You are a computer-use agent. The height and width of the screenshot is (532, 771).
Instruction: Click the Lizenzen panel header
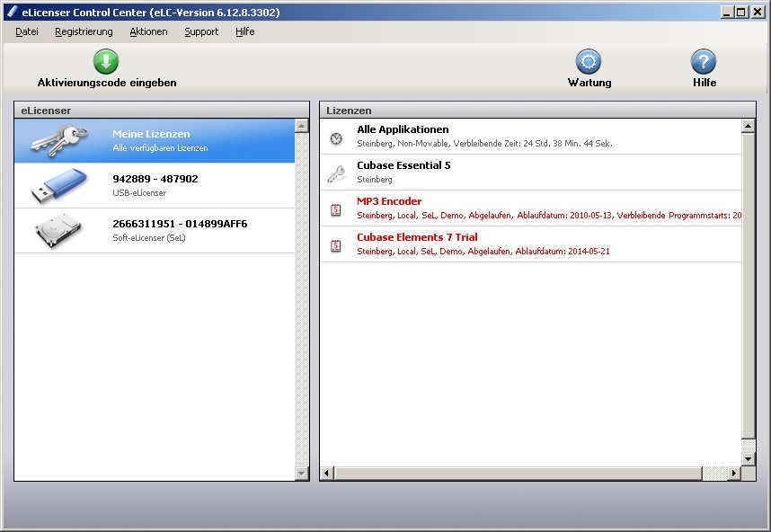(537, 111)
